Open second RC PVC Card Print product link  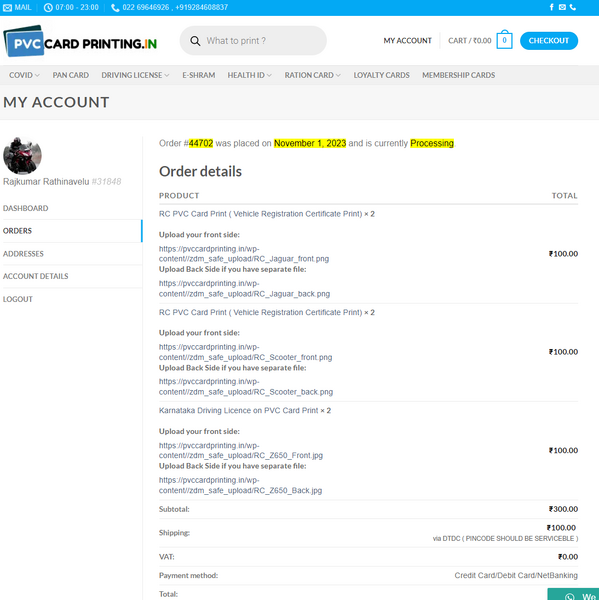[x=260, y=313]
